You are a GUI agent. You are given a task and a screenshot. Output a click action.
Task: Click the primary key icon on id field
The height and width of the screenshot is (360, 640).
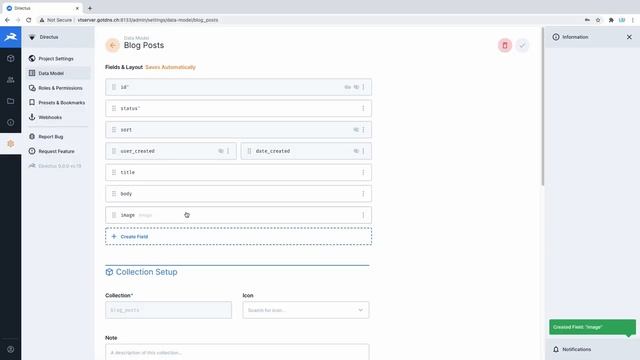click(x=347, y=87)
